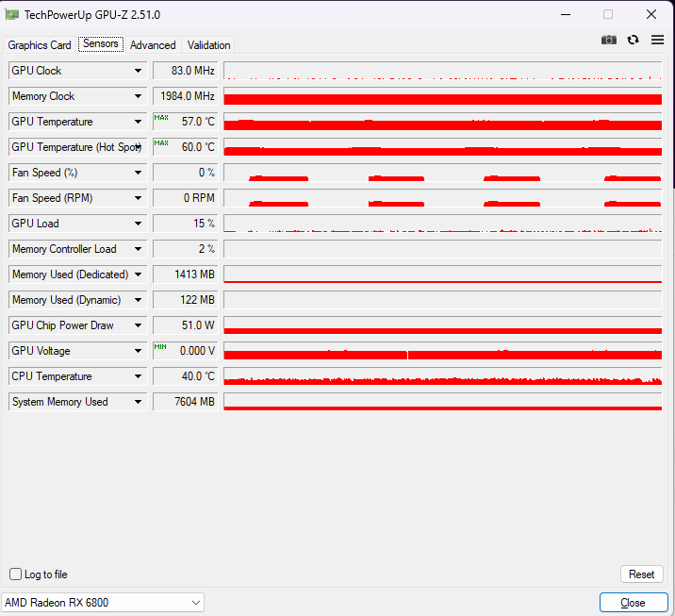Click the 1984.0 MHz Memory Clock value
The image size is (675, 616).
[186, 96]
